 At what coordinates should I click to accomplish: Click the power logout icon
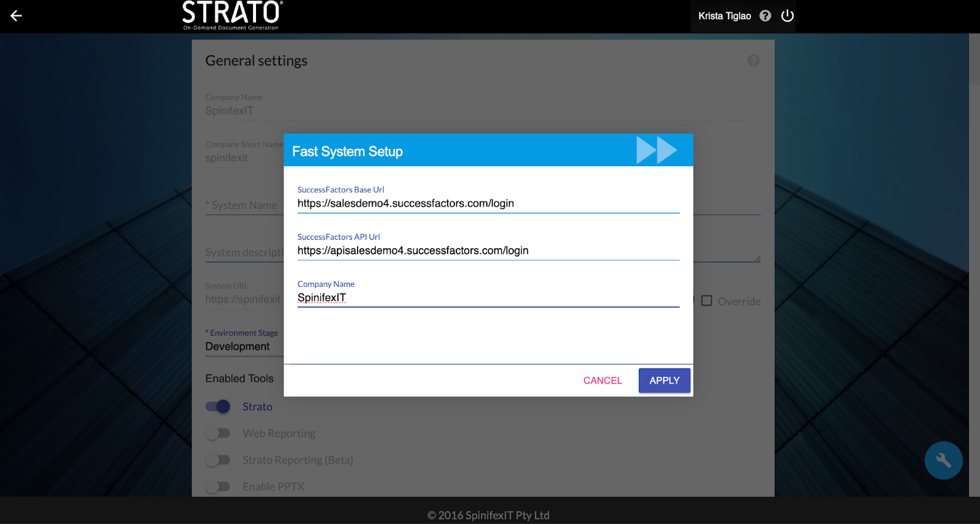pos(788,16)
